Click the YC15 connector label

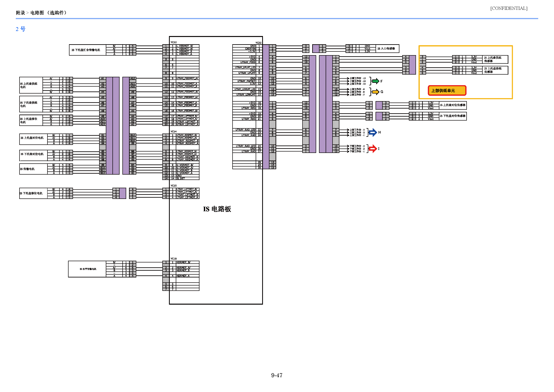[x=174, y=186]
